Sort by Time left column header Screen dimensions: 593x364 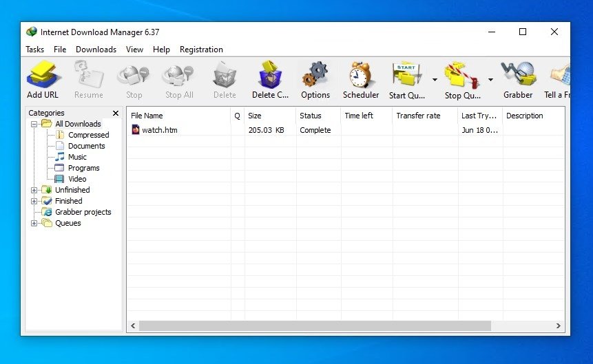(x=367, y=116)
